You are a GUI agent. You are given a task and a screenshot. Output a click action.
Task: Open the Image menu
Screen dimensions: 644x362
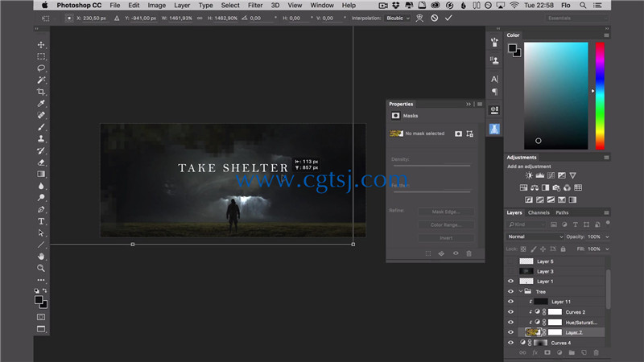[x=156, y=6]
